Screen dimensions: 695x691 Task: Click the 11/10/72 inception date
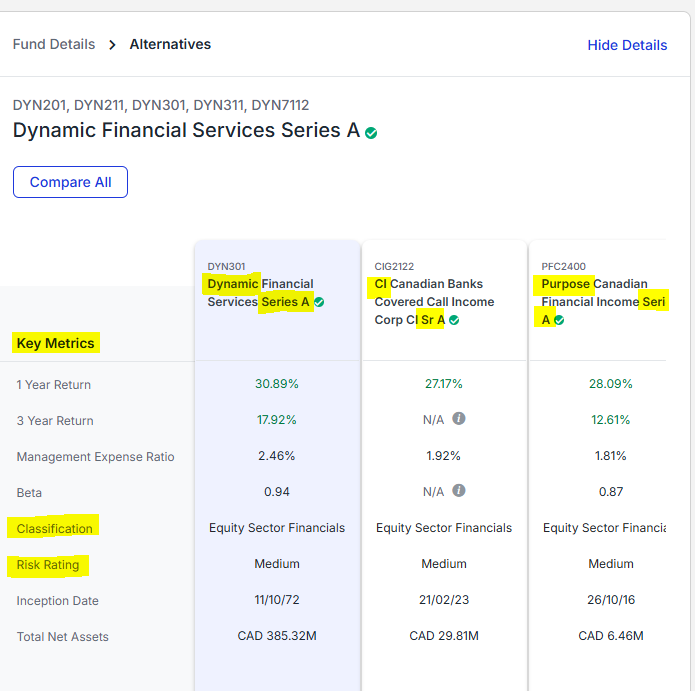tap(277, 600)
